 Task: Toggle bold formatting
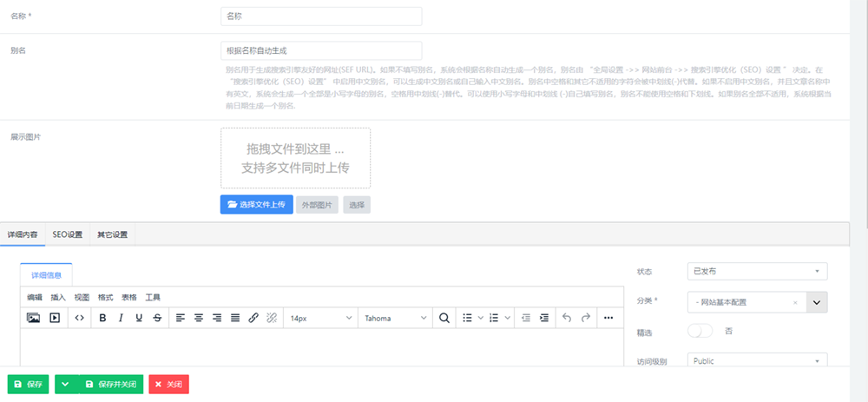pyautogui.click(x=102, y=318)
